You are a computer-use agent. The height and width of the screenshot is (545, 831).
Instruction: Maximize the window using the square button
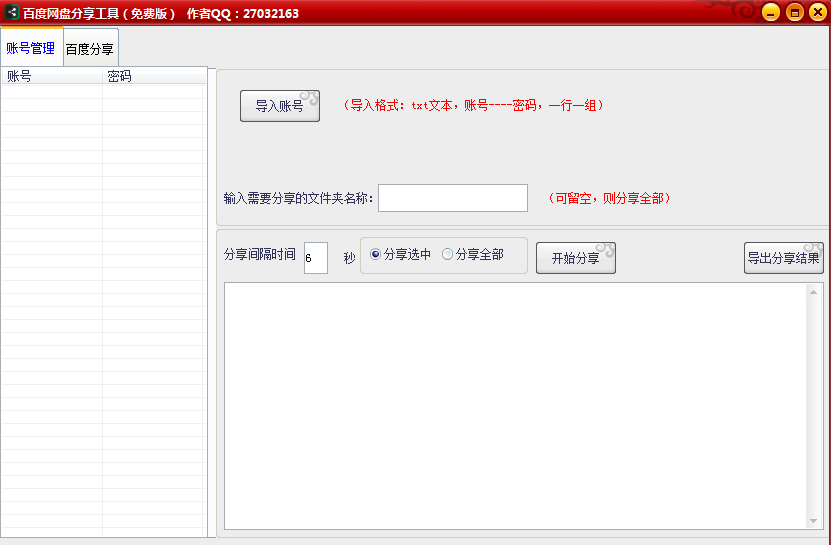794,12
